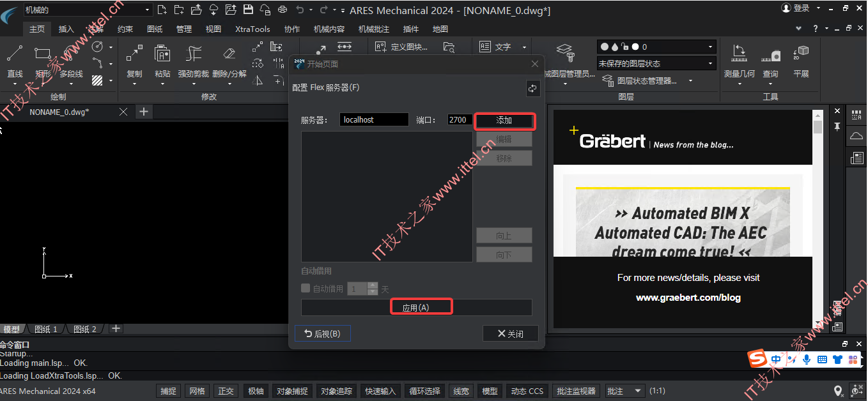Click the Print icon in the quick access bar
868x401 pixels.
283,10
